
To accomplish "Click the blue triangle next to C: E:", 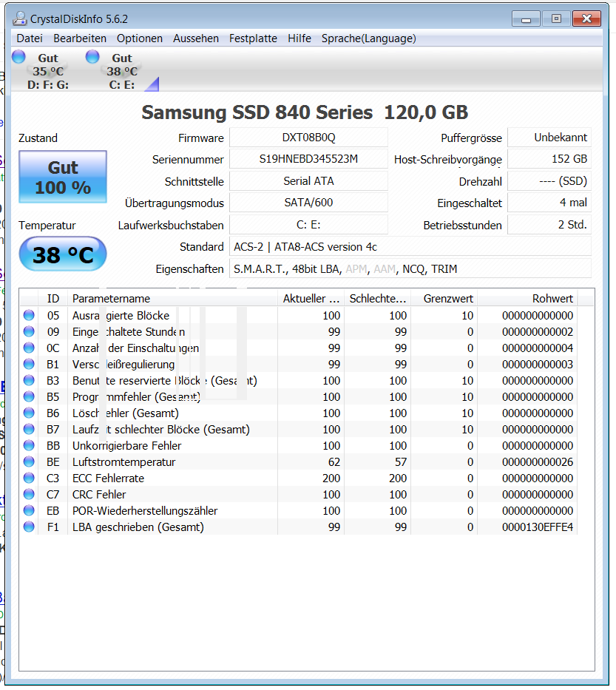I will 152,84.
